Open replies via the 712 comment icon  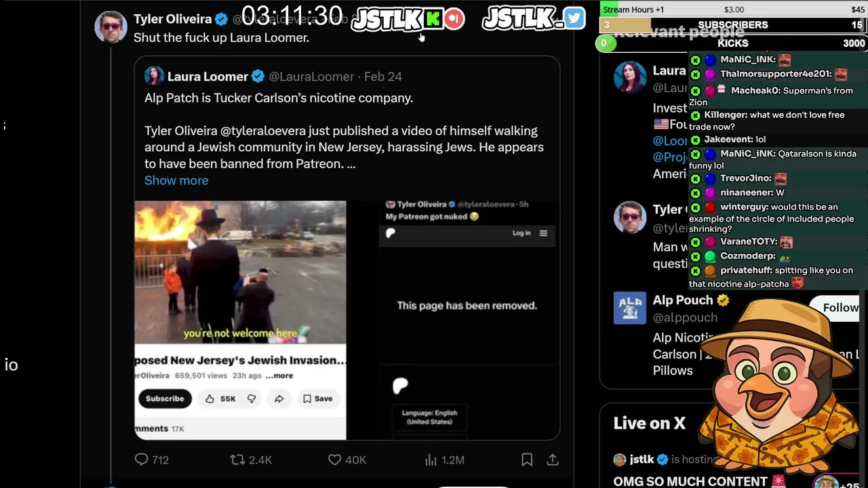click(141, 460)
